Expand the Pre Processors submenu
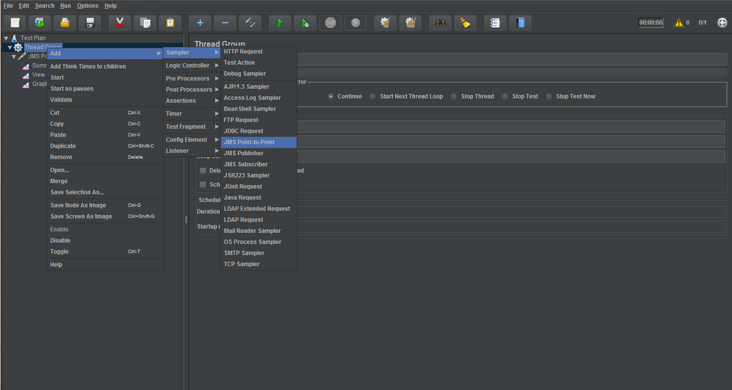The width and height of the screenshot is (732, 390). pos(192,78)
